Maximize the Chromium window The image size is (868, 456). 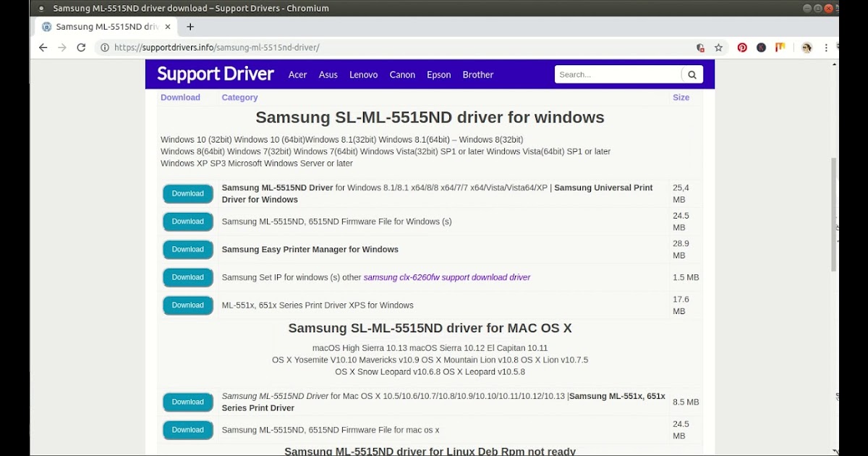click(819, 8)
